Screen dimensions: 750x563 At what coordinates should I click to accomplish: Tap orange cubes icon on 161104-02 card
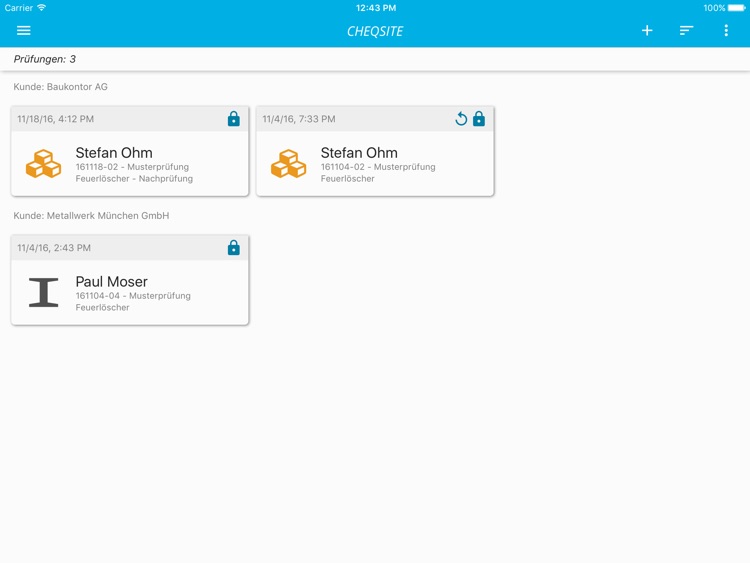coord(288,164)
